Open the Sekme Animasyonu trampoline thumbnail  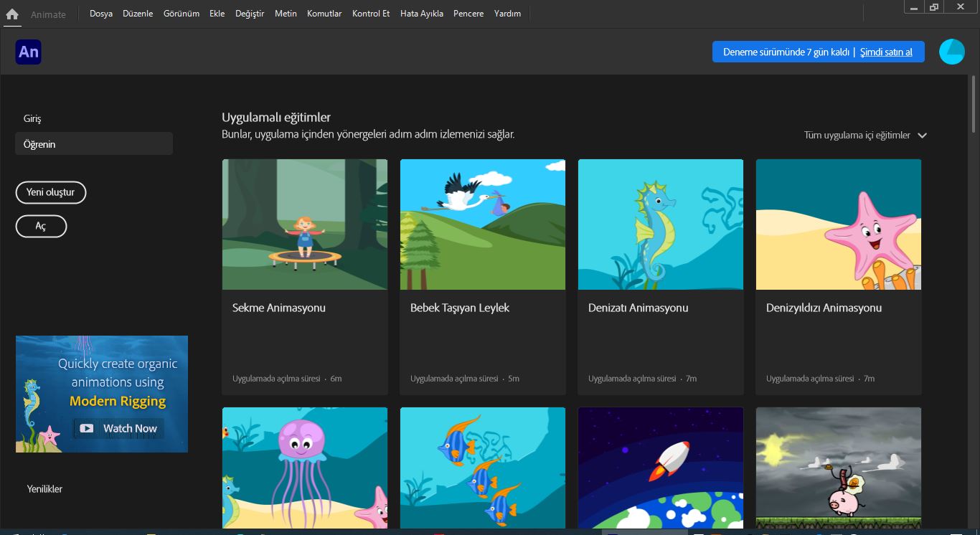305,224
